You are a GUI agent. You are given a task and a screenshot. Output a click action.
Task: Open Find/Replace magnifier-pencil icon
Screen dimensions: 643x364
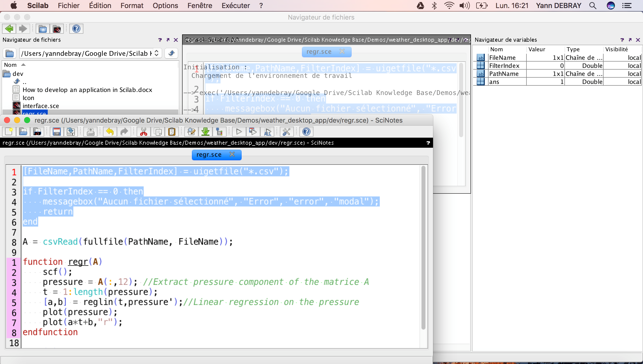click(x=191, y=132)
